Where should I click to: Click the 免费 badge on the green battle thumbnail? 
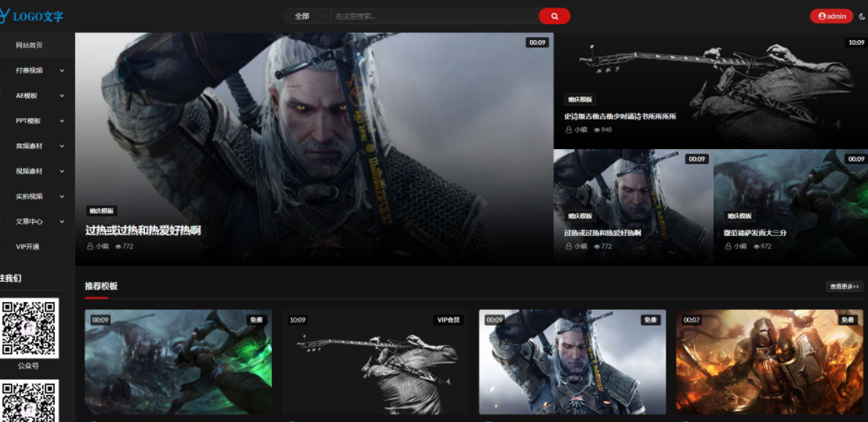coord(256,320)
